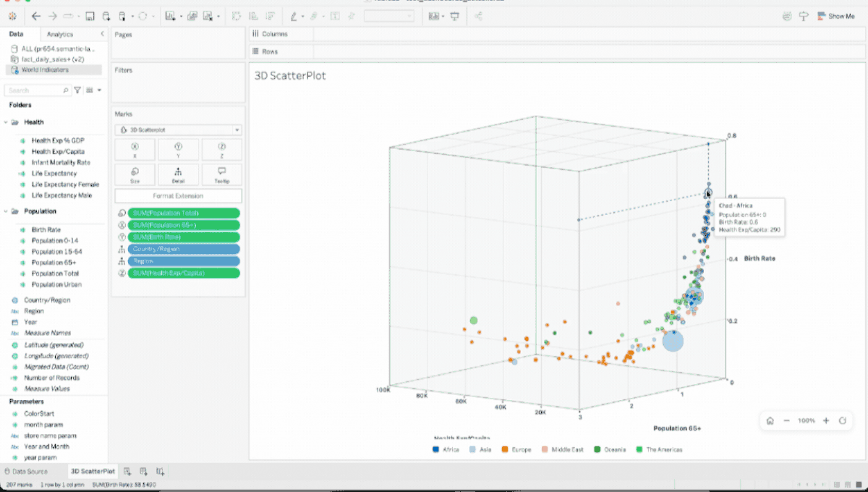868x492 pixels.
Task: Click the New Dashboard tab icon
Action: 143,471
